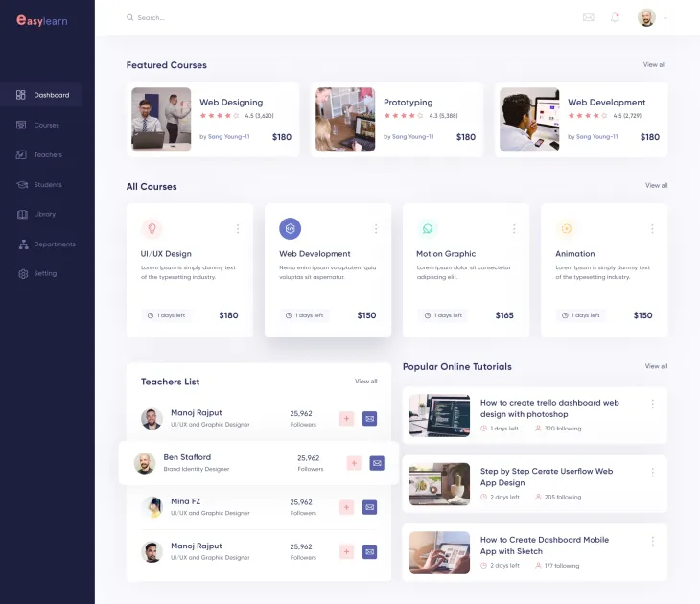
Task: Open options for trello dashboard tutorial
Action: click(x=653, y=405)
